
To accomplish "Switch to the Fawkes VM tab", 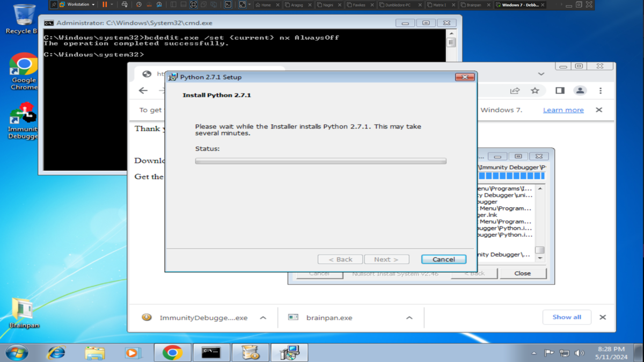I will (x=359, y=4).
